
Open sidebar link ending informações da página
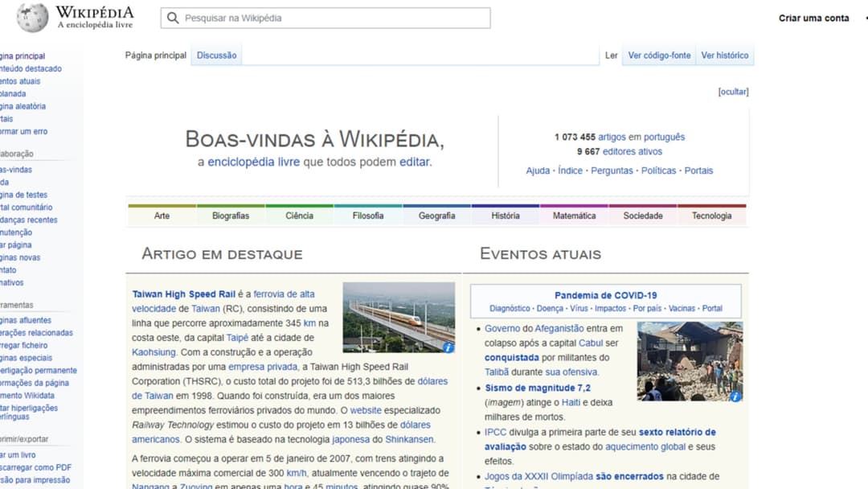[x=35, y=383]
